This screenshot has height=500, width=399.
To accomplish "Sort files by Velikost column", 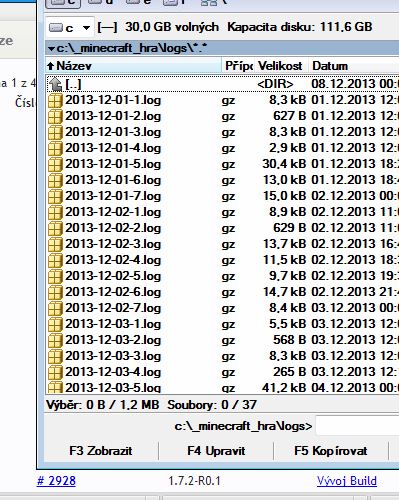I will click(281, 66).
